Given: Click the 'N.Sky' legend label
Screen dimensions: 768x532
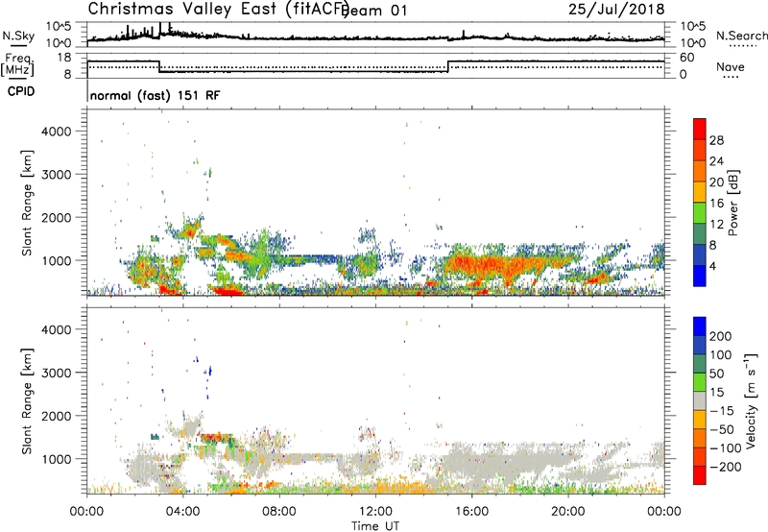Looking at the screenshot, I should click(x=18, y=36).
